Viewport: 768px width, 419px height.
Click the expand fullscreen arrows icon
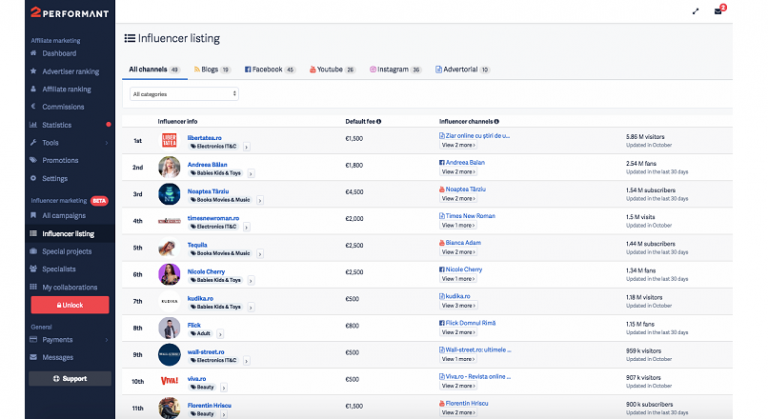click(695, 11)
